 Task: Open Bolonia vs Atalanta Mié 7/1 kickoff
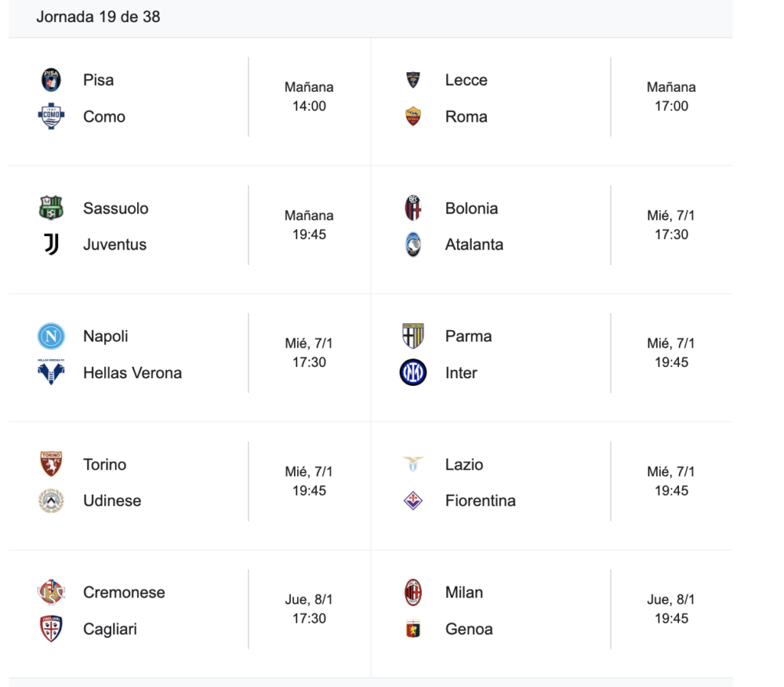(671, 225)
